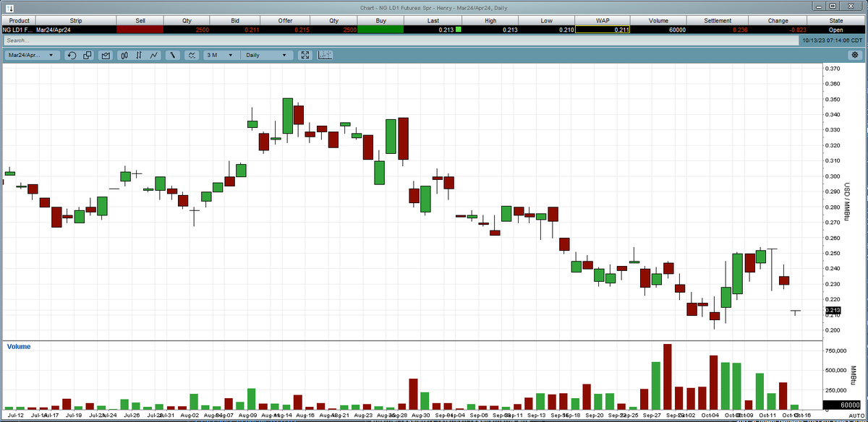Open chart settings gear icon

[x=855, y=55]
